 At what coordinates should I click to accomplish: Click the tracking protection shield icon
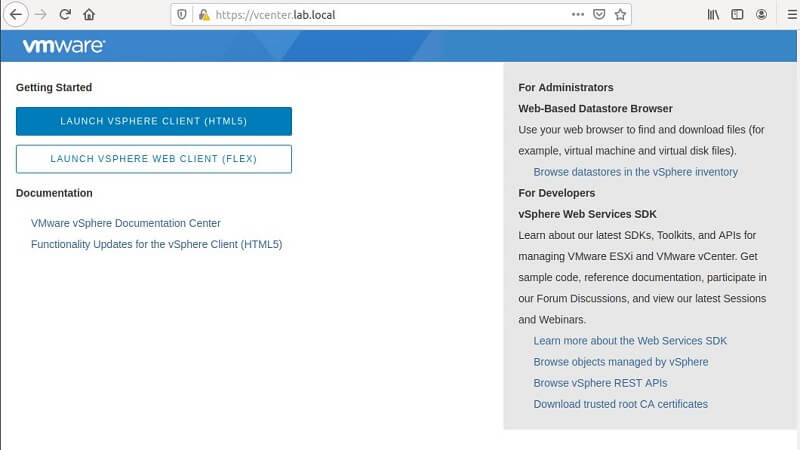tap(182, 15)
